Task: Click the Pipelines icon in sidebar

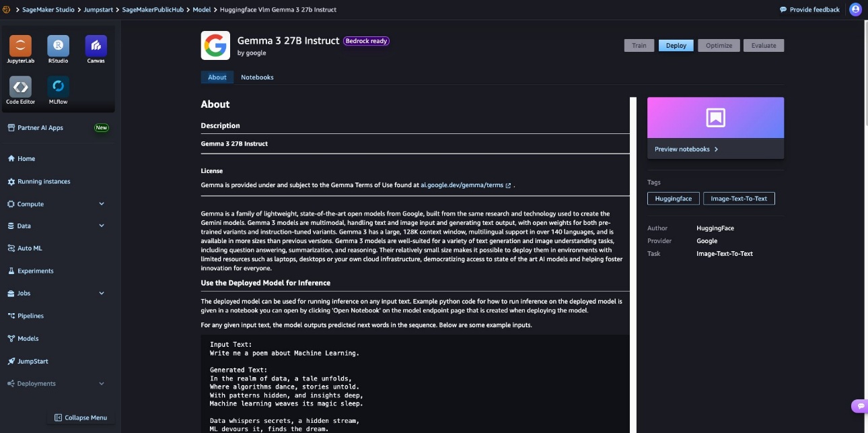Action: pyautogui.click(x=11, y=316)
